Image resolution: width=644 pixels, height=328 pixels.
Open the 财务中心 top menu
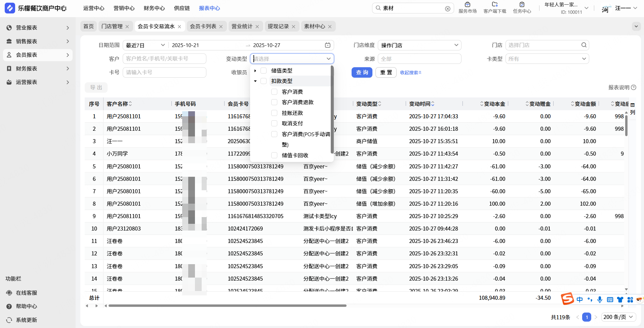click(x=154, y=8)
